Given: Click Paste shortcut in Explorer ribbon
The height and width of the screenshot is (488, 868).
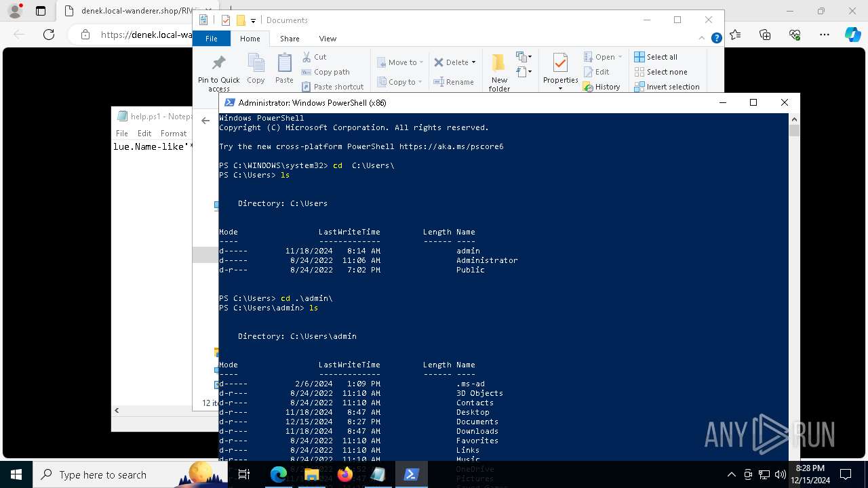Looking at the screenshot, I should tap(332, 87).
